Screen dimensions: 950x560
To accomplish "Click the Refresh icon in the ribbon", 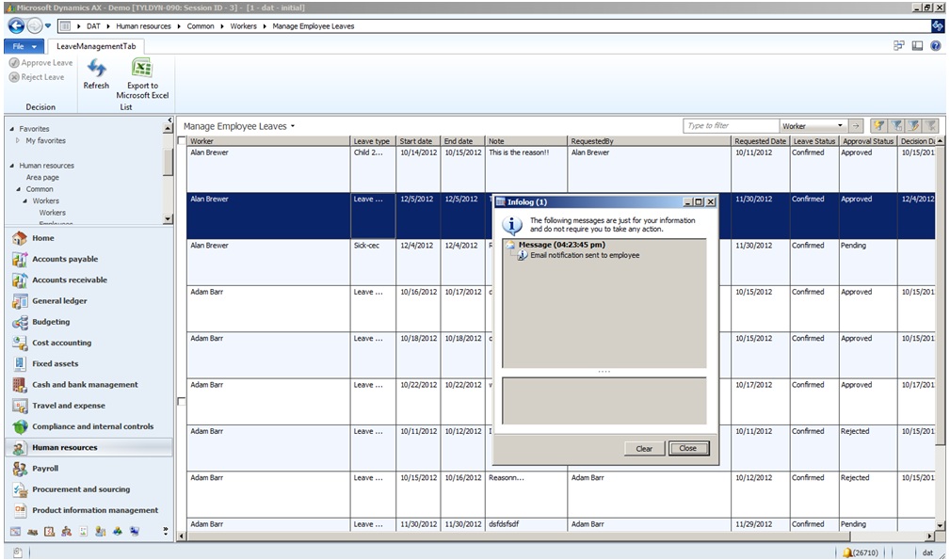I will coord(96,68).
